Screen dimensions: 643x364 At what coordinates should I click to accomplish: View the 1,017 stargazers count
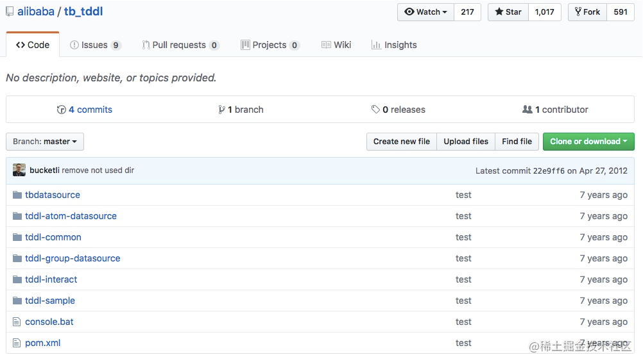click(x=545, y=12)
